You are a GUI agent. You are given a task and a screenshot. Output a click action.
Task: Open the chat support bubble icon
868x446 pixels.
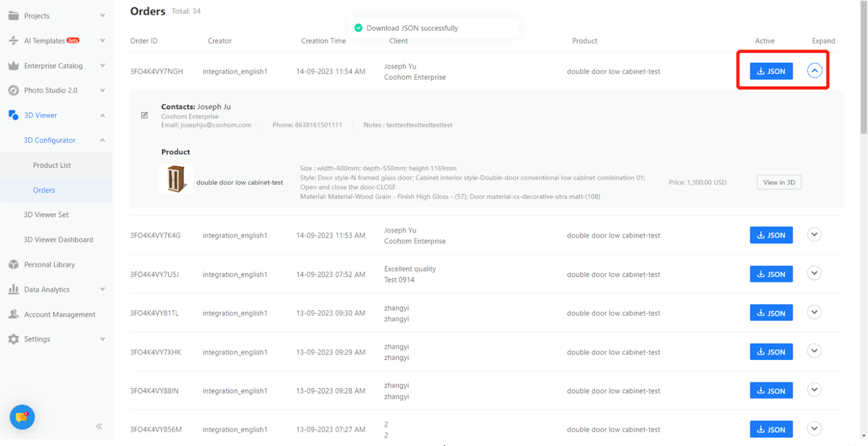pyautogui.click(x=22, y=417)
